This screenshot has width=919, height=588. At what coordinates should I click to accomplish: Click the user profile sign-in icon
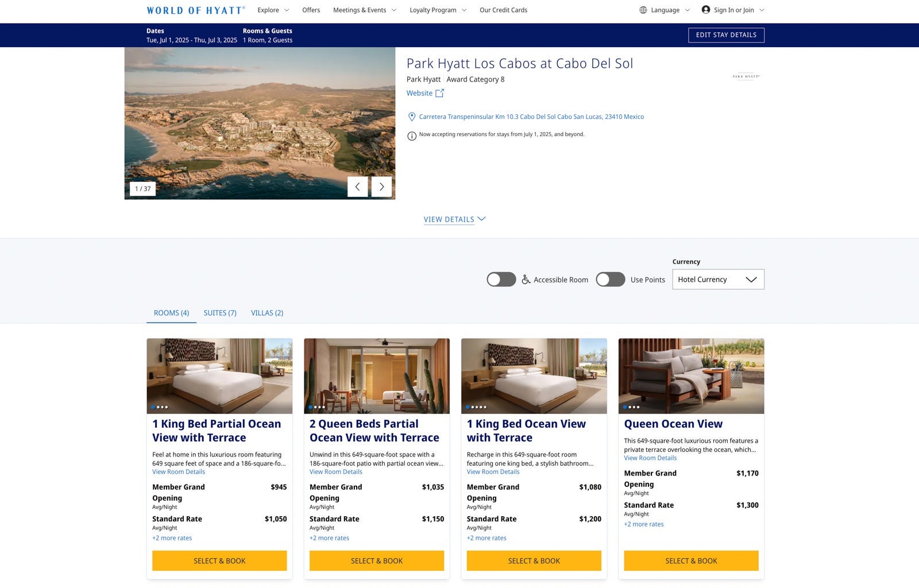coord(706,10)
